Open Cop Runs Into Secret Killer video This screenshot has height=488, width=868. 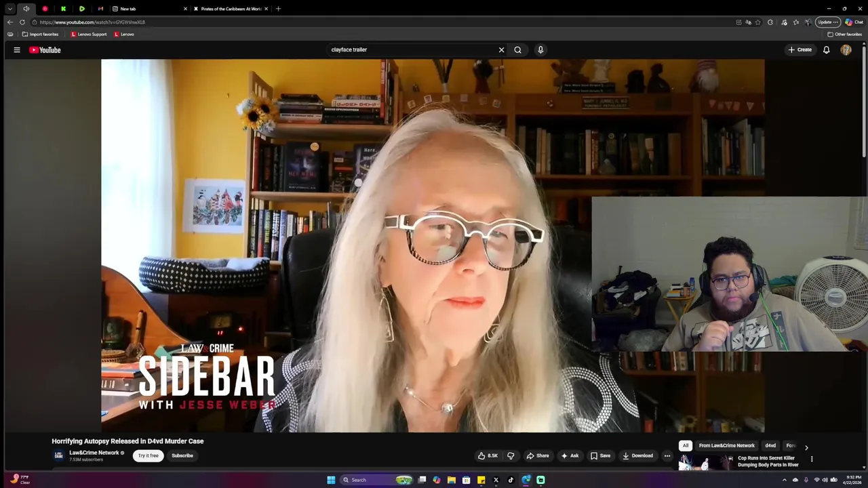[768, 462]
